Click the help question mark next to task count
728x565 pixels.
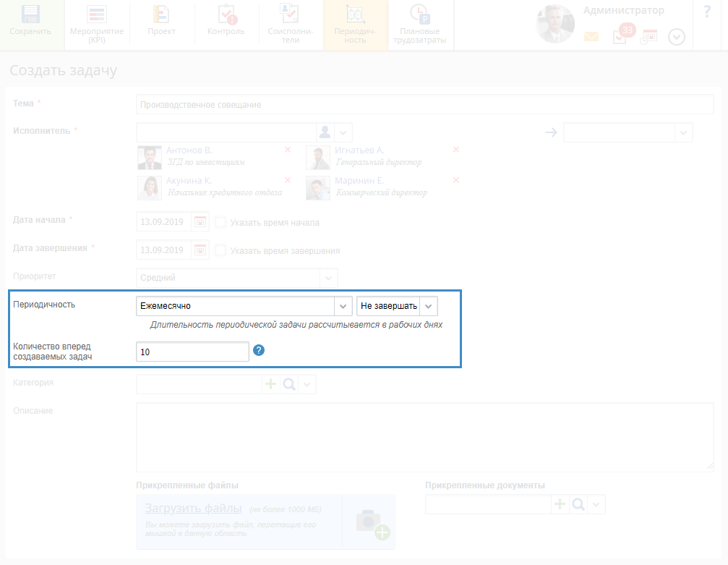(x=259, y=350)
